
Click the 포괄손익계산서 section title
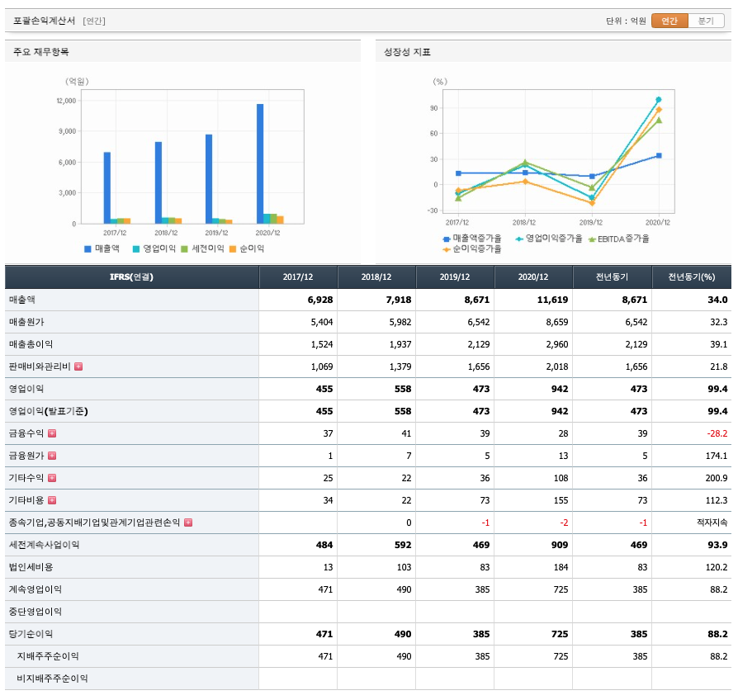(45, 21)
